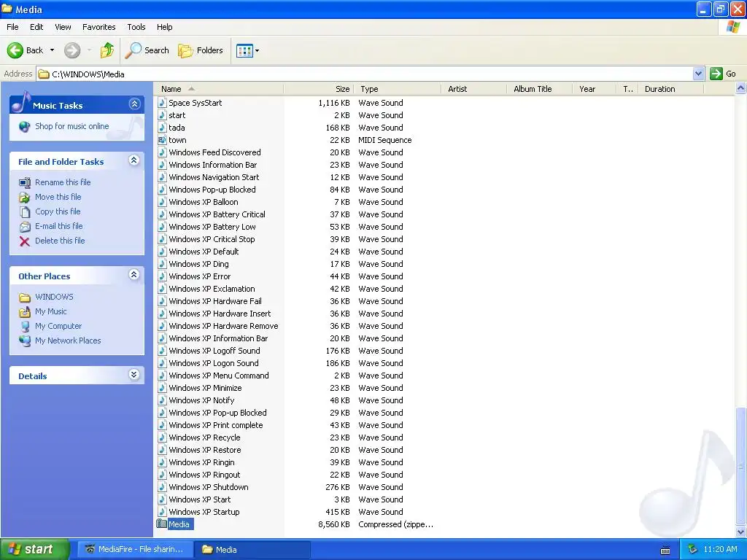Viewport: 747px width, 560px height.
Task: Click the My Computer icon
Action: coord(25,327)
